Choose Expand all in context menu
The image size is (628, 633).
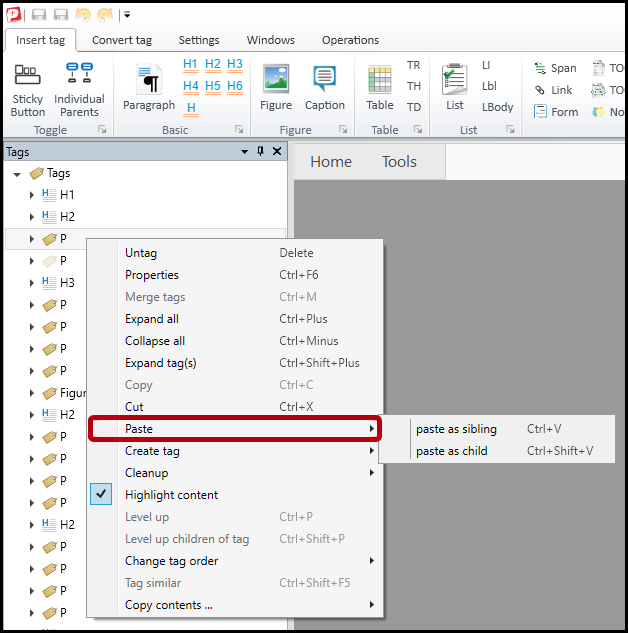pos(235,319)
